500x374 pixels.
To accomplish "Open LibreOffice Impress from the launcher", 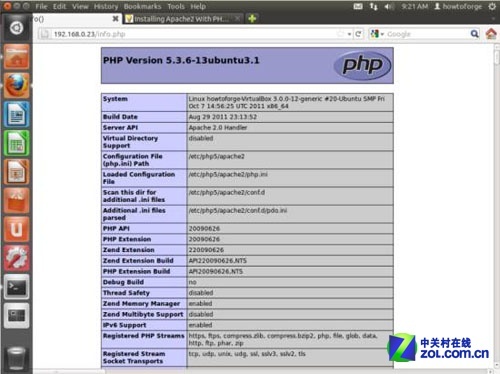I will coord(16,172).
